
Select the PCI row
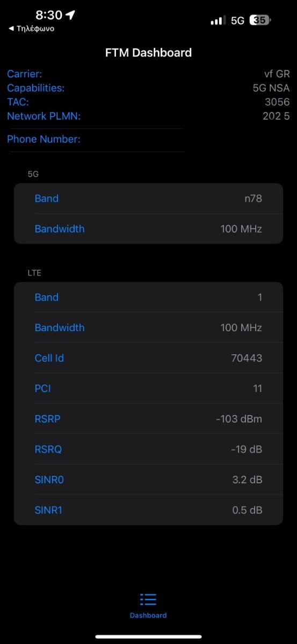[148, 389]
